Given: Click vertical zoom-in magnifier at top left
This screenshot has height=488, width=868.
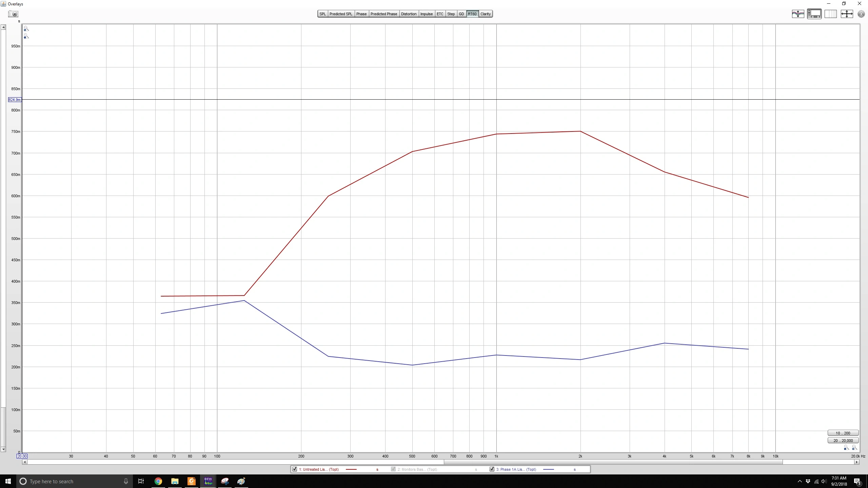Looking at the screenshot, I should coord(26,29).
